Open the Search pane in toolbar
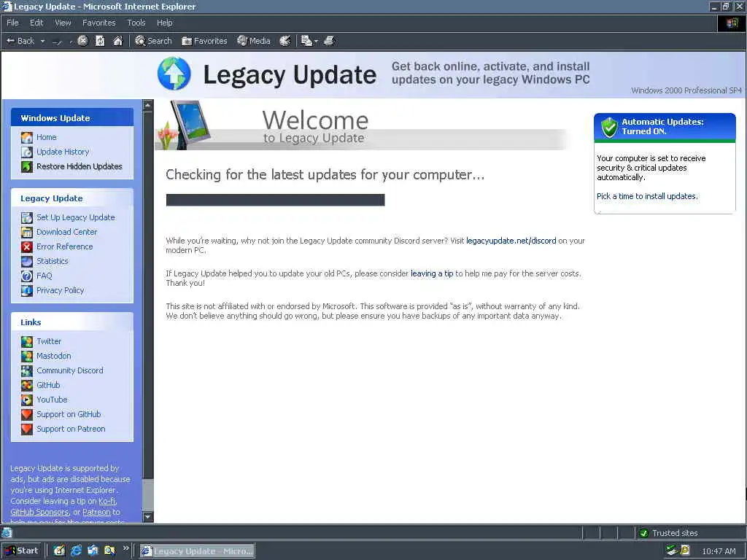Viewport: 747px width, 560px height. [x=153, y=41]
